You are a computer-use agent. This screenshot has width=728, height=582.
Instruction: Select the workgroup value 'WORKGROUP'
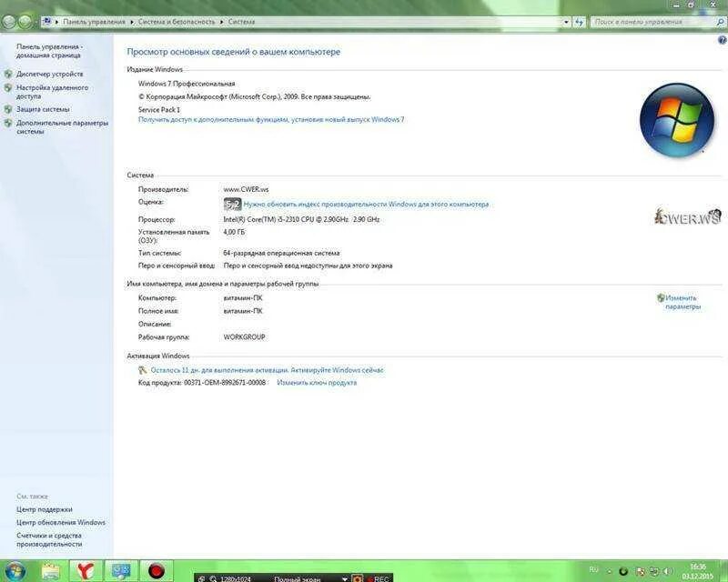(x=244, y=337)
